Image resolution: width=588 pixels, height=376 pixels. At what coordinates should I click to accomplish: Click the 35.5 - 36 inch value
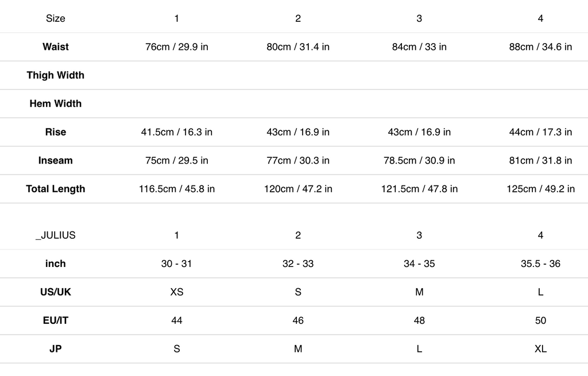[x=540, y=264]
